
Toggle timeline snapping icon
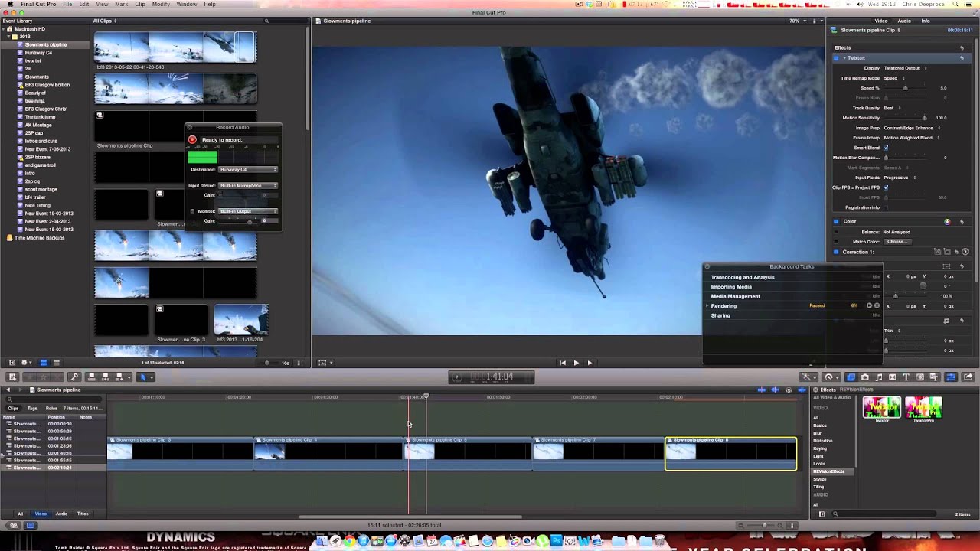[x=802, y=390]
